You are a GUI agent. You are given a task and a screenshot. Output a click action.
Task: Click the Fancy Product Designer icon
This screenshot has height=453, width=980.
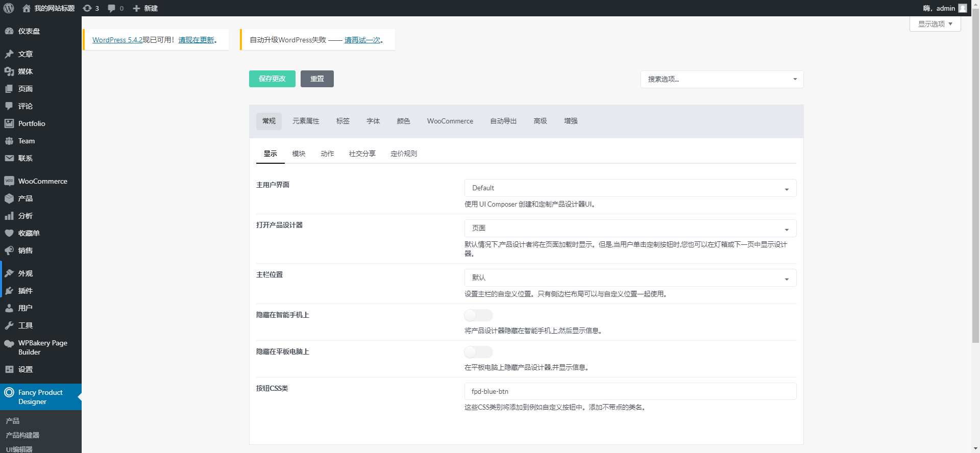coord(9,393)
